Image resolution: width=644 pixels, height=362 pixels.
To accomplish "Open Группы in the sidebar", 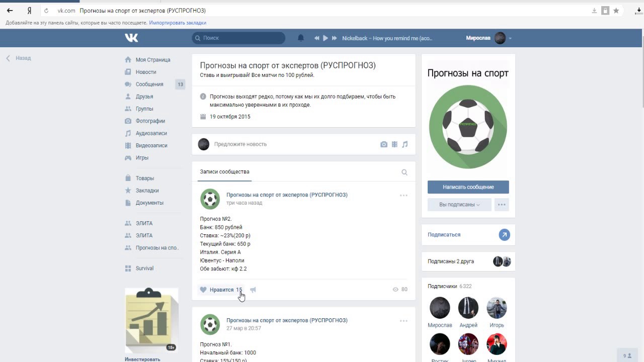I will [x=144, y=109].
